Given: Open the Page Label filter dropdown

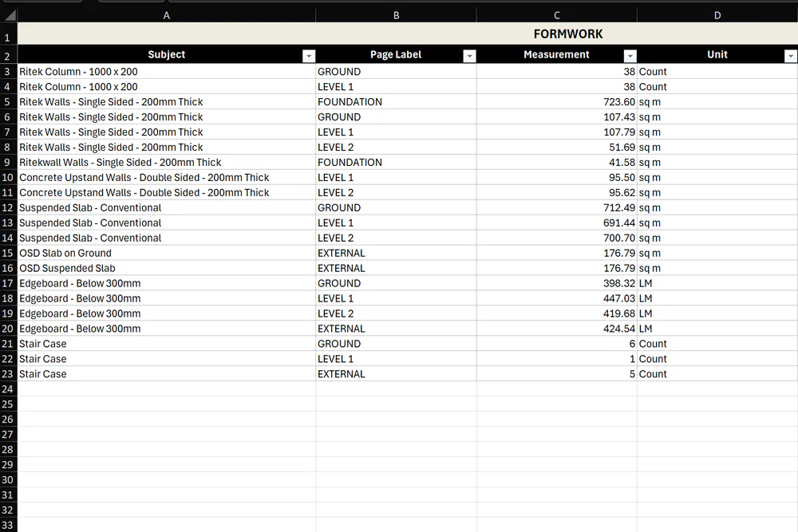Looking at the screenshot, I should [x=469, y=56].
